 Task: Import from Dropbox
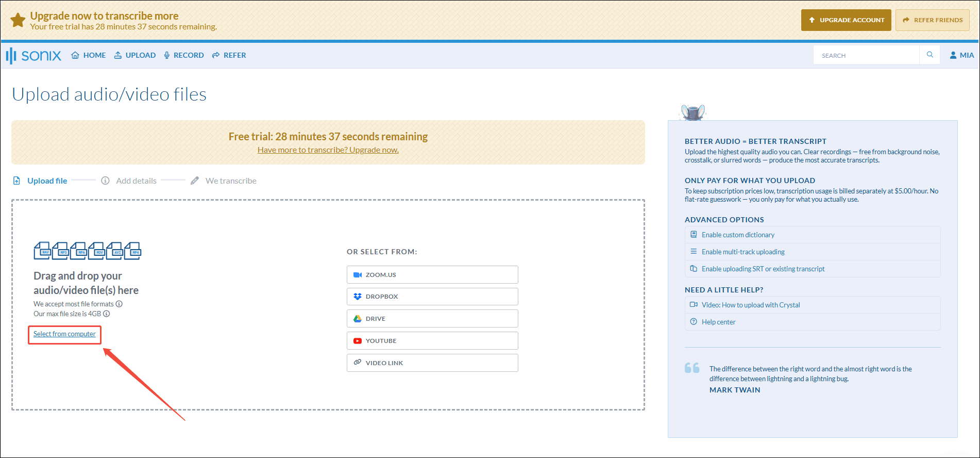[432, 297]
